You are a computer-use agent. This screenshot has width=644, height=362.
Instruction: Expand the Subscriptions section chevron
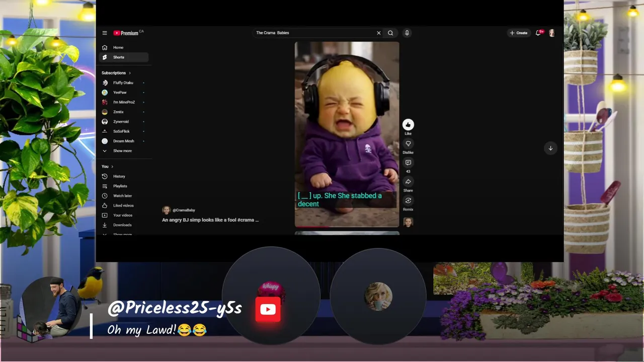pos(130,73)
